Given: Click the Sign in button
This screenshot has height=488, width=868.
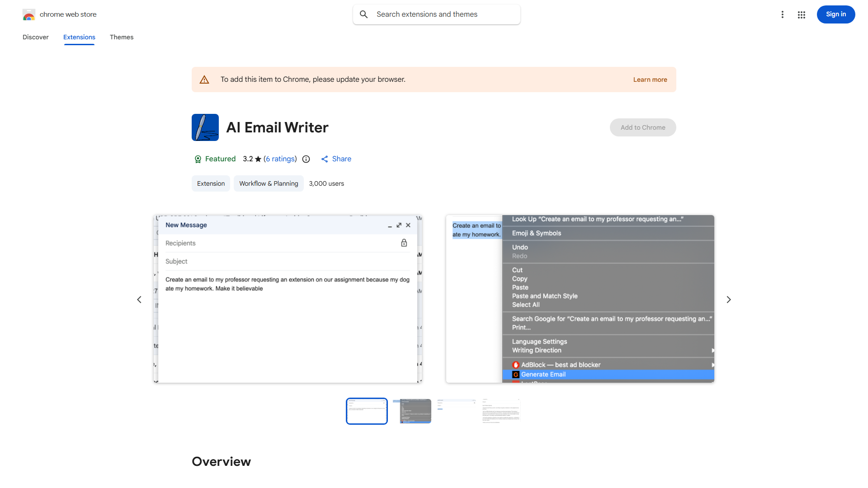Looking at the screenshot, I should click(x=835, y=14).
